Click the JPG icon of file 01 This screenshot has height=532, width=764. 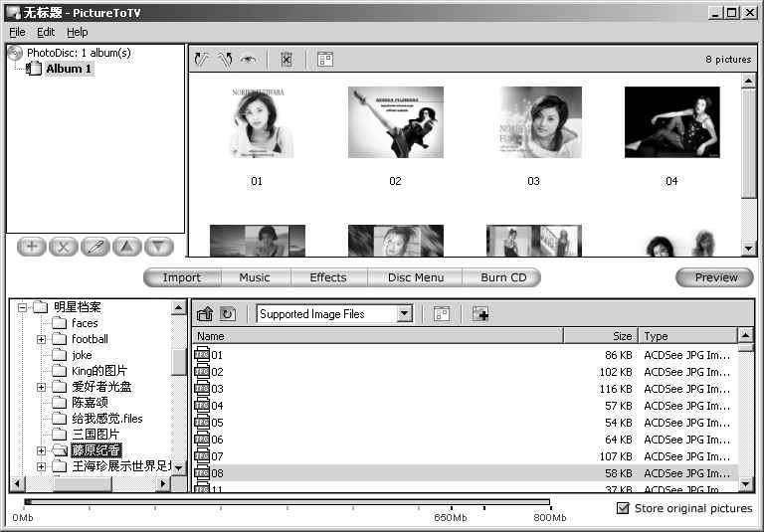click(202, 355)
